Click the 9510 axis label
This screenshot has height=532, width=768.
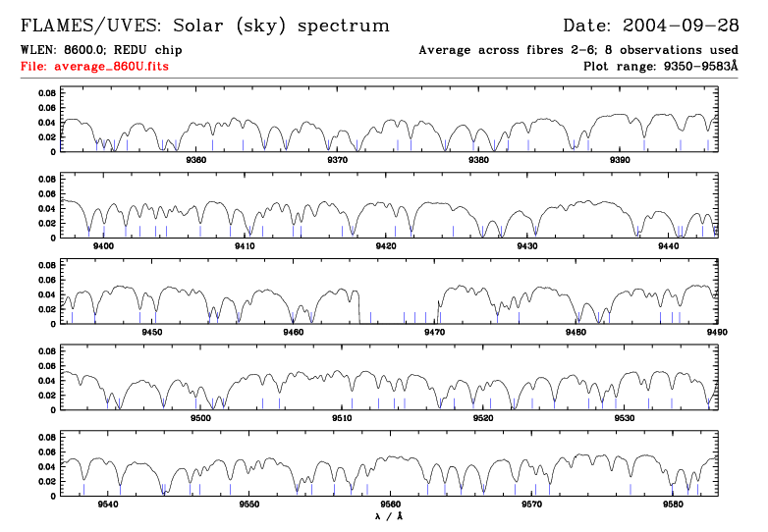342,418
